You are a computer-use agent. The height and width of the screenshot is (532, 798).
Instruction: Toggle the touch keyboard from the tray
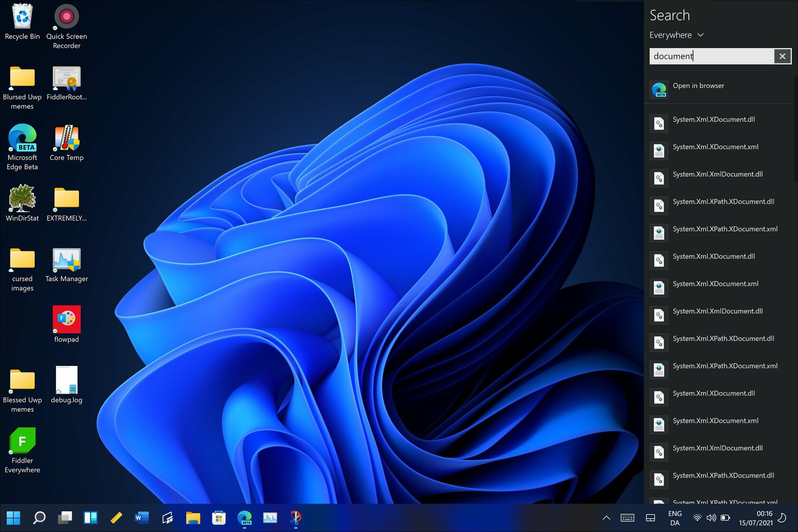[x=627, y=518]
